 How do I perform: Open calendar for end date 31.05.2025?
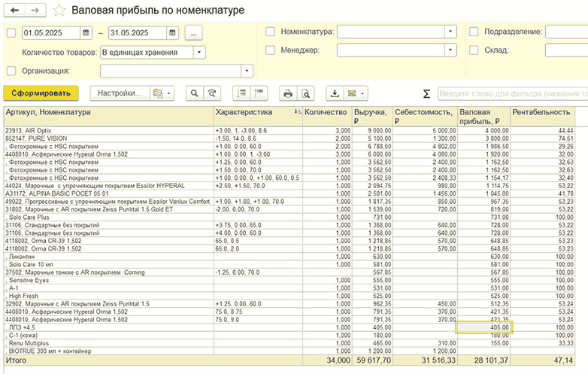(x=172, y=33)
